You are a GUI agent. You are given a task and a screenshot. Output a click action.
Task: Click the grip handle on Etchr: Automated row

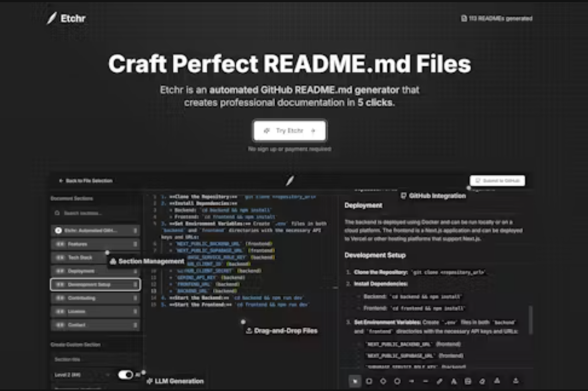135,231
